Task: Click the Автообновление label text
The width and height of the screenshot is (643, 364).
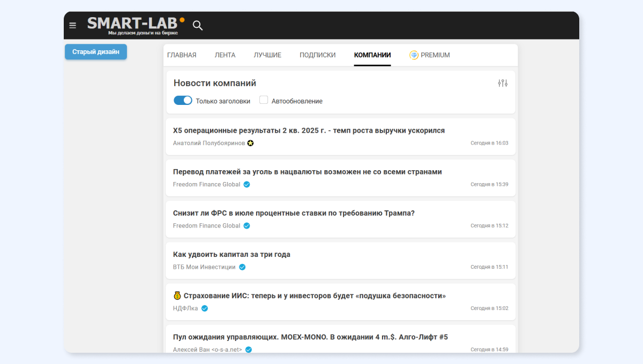Action: tap(297, 101)
